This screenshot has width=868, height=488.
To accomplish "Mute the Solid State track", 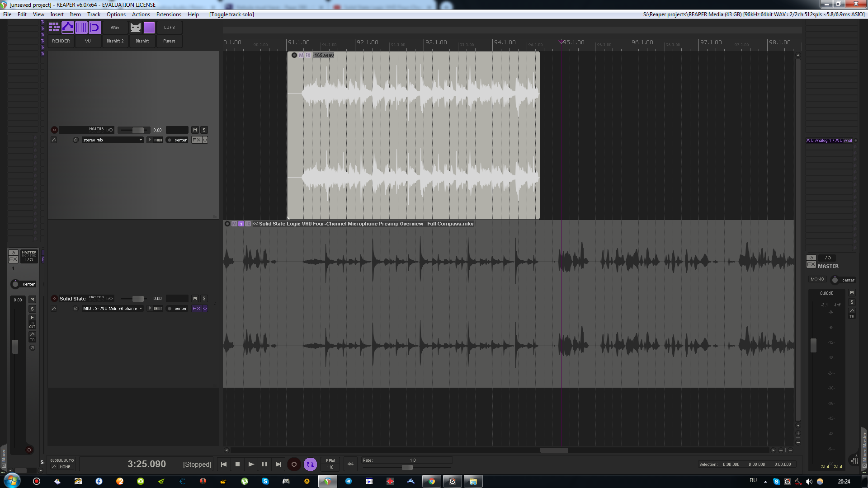I will click(195, 299).
